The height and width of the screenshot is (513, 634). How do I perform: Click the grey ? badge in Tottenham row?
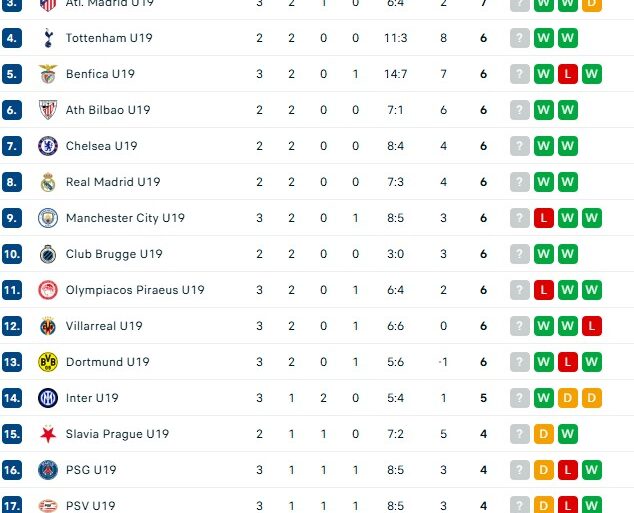pyautogui.click(x=519, y=38)
